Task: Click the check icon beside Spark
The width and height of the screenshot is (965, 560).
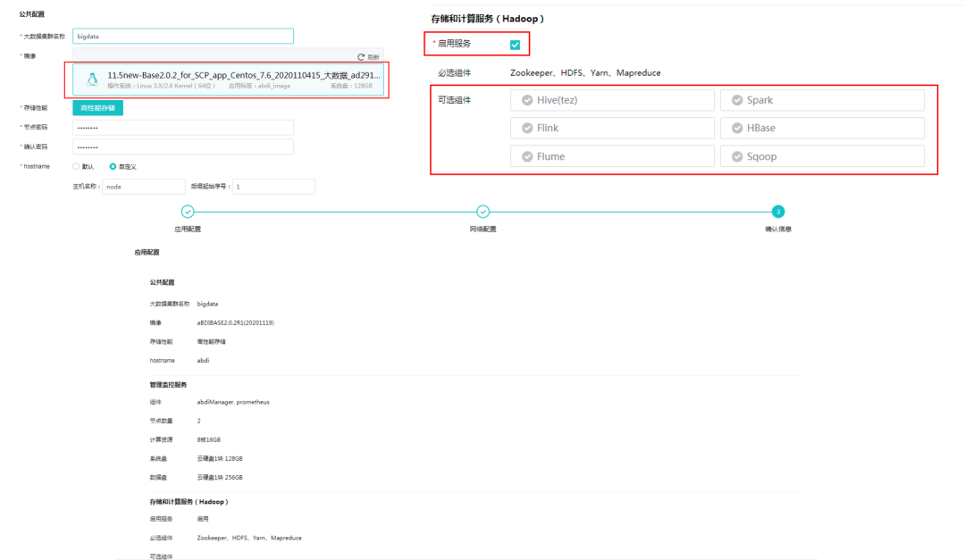Action: (x=734, y=100)
